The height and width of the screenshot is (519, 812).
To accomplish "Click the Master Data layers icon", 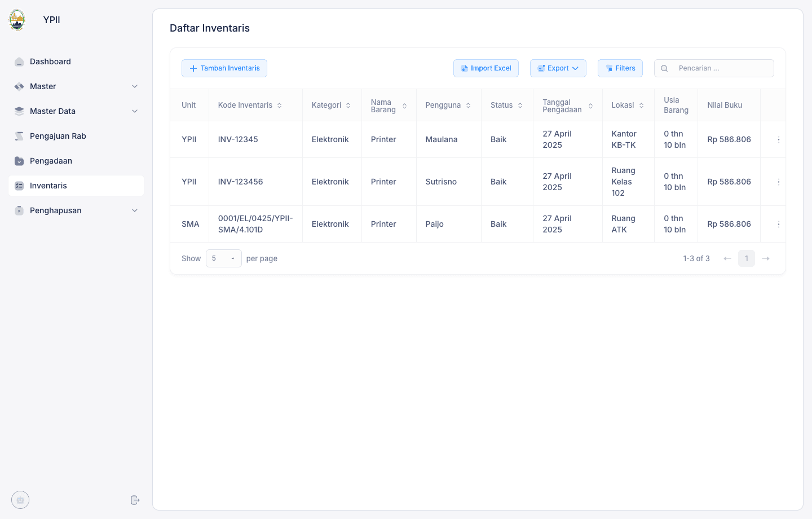I will pyautogui.click(x=19, y=111).
